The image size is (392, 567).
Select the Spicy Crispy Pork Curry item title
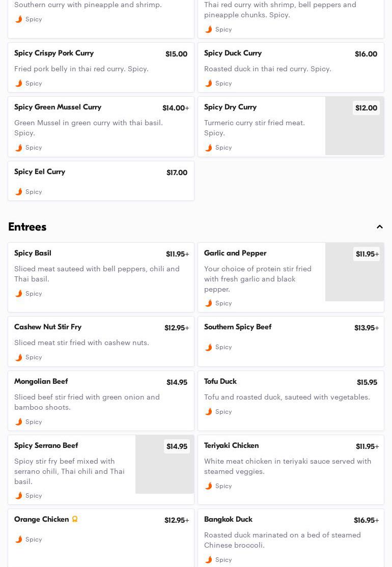[x=54, y=53]
